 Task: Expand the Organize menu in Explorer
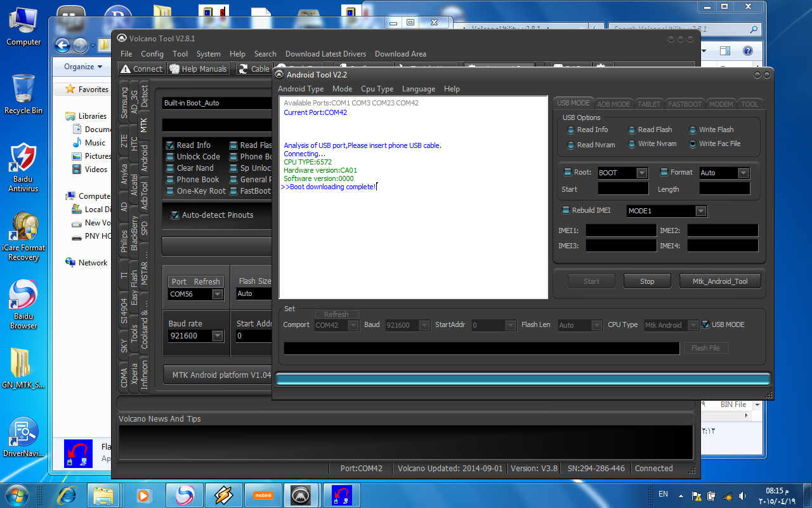click(83, 67)
